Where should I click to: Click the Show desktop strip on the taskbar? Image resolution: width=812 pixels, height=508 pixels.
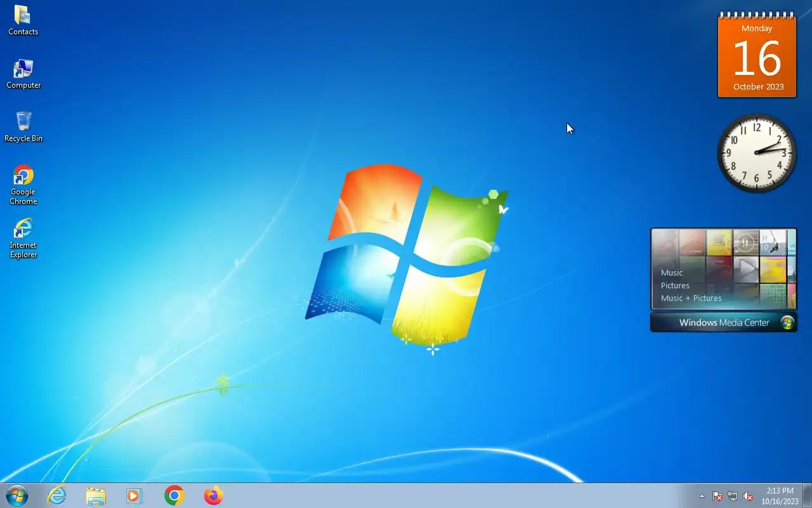[x=807, y=496]
